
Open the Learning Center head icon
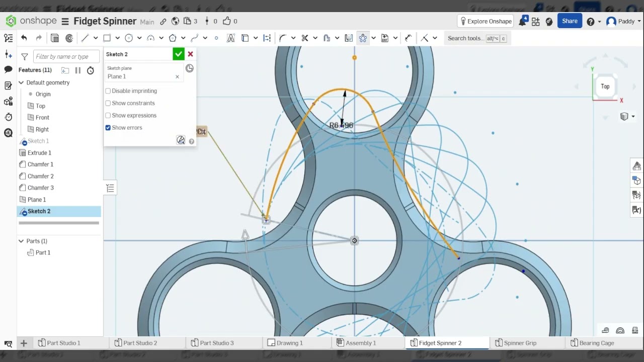[x=549, y=21]
